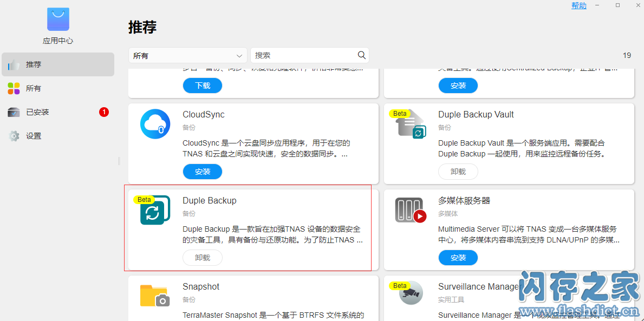
Task: Click the colorful grid icon beside 所有
Action: [14, 88]
